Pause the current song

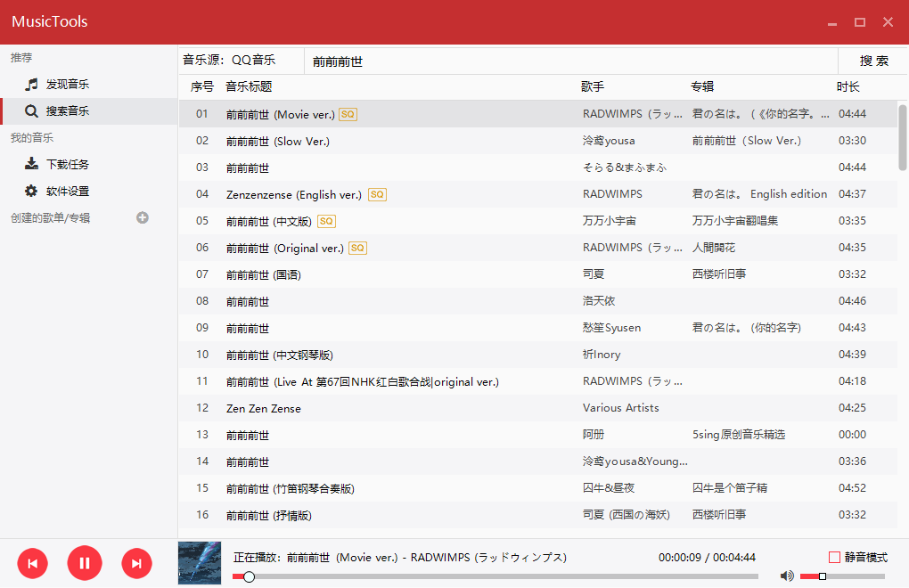[85, 563]
